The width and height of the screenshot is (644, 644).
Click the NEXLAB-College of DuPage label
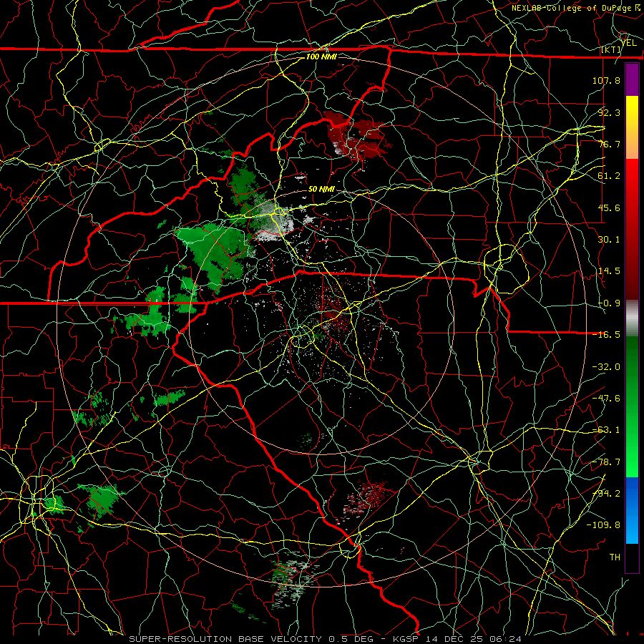pyautogui.click(x=575, y=8)
